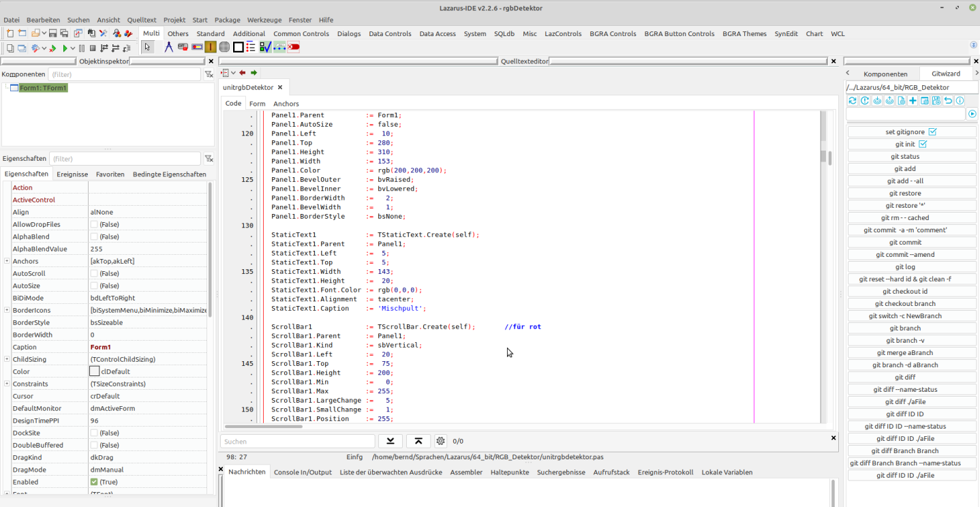Click the Gitwizard download (pull) icon
980x507 pixels.
tap(877, 100)
